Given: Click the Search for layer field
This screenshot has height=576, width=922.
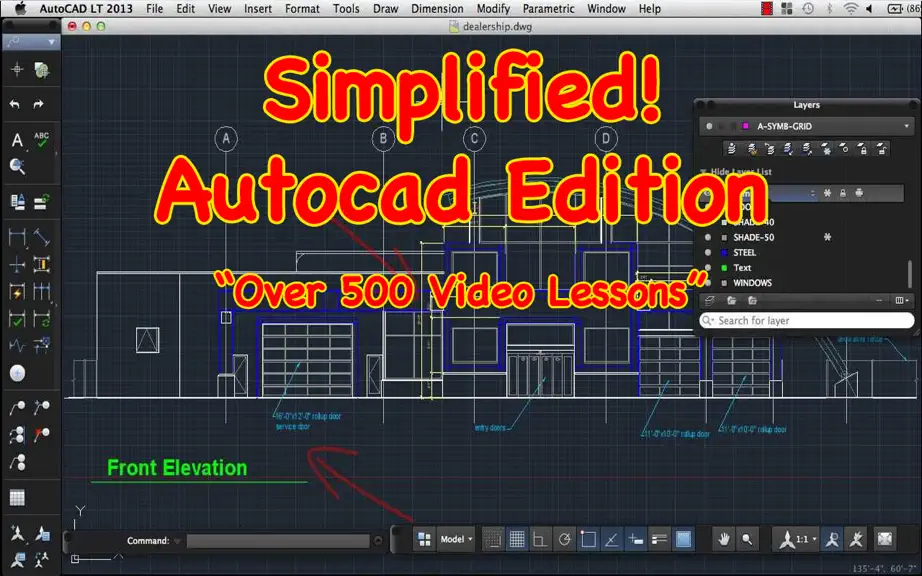Looking at the screenshot, I should coord(807,320).
